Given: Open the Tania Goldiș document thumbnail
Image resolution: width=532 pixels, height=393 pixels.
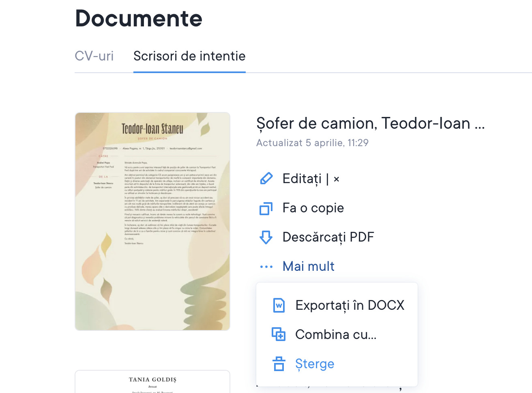Looking at the screenshot, I should point(152,382).
